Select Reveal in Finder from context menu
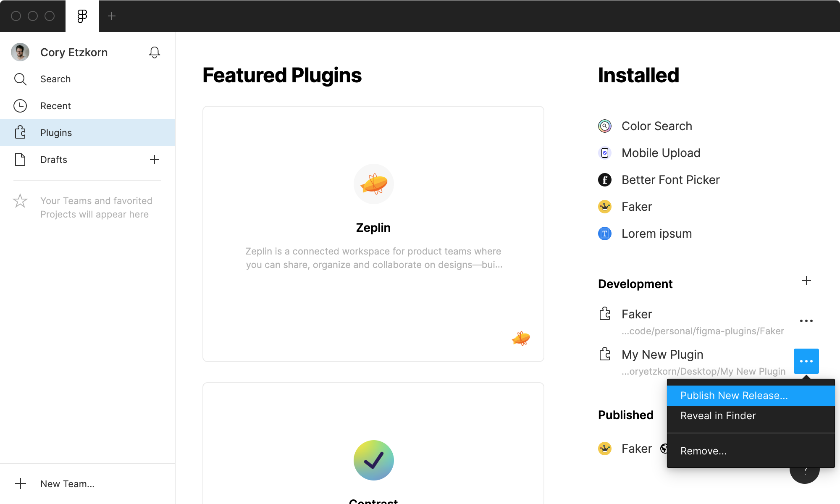This screenshot has width=840, height=504. click(718, 416)
